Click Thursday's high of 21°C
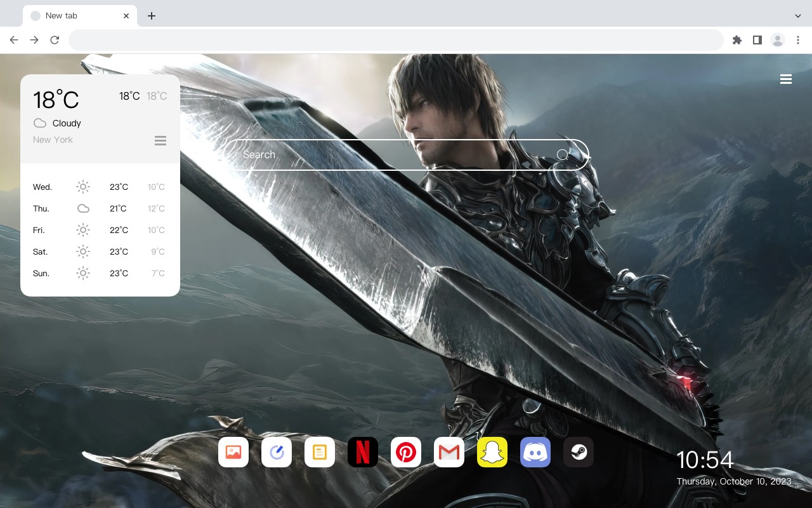This screenshot has width=812, height=508. tap(118, 208)
